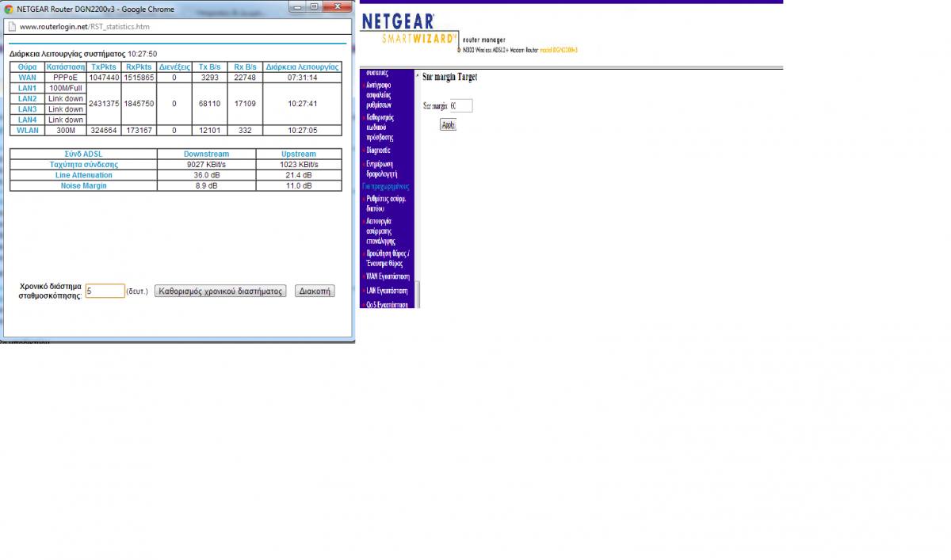Screen dimensions: 951x560
Task: Click WAN TxPkts value 1047440
Action: point(104,78)
